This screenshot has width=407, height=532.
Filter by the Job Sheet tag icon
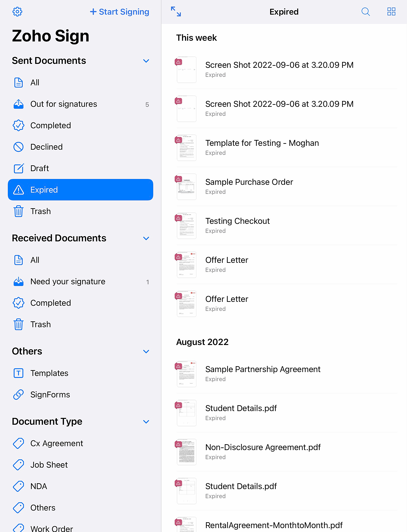tap(19, 465)
